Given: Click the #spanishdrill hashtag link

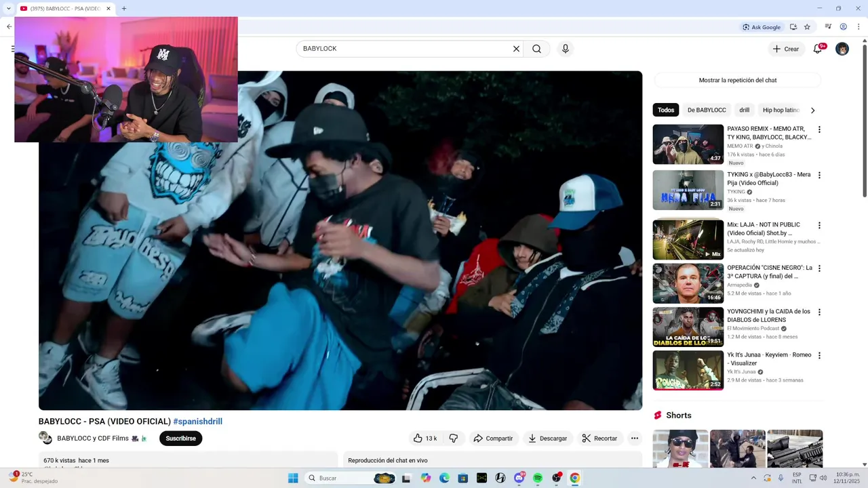Looking at the screenshot, I should (197, 422).
